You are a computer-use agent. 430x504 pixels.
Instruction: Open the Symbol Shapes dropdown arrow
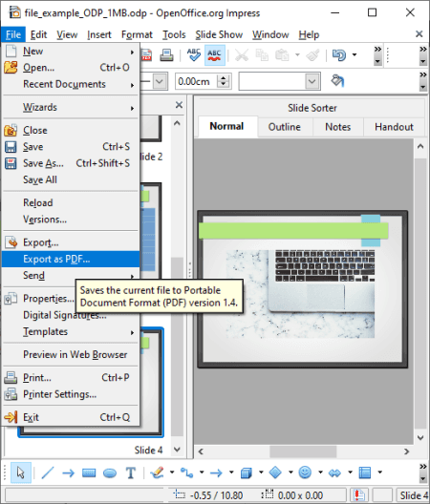pos(320,472)
